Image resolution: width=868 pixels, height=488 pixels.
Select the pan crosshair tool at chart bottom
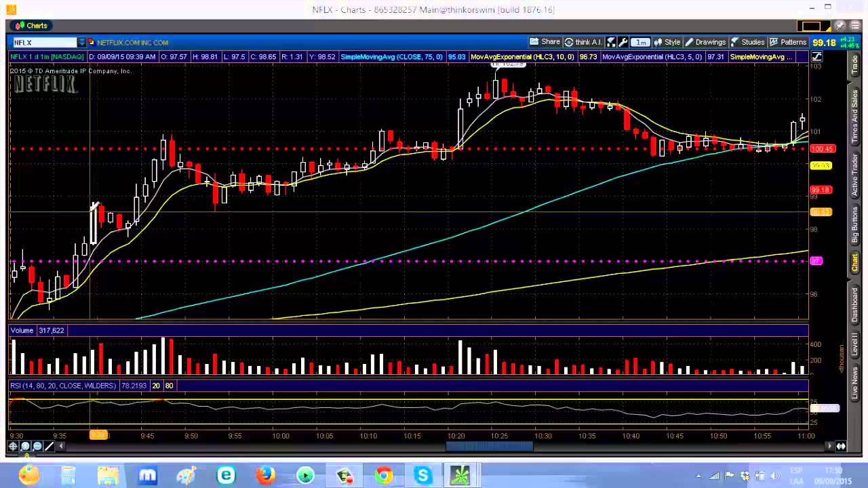coord(13,446)
